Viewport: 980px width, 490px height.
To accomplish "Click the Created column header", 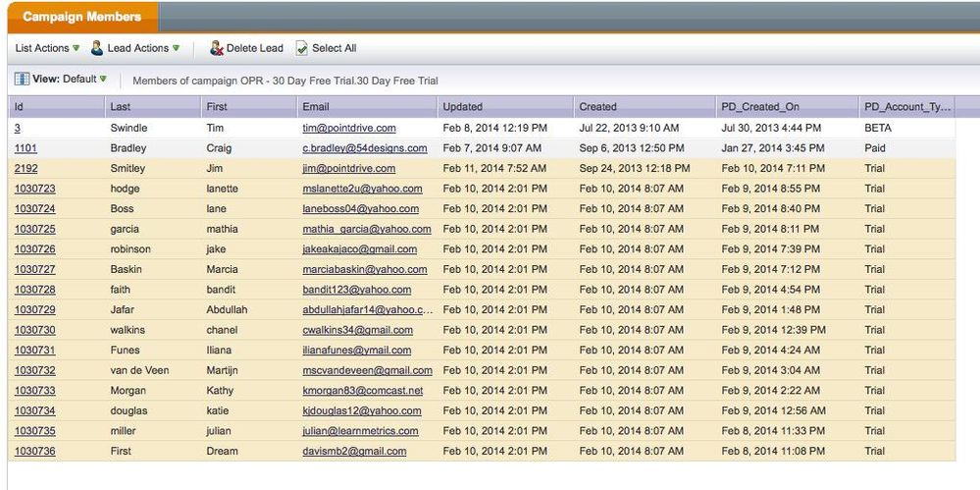I will click(x=598, y=106).
